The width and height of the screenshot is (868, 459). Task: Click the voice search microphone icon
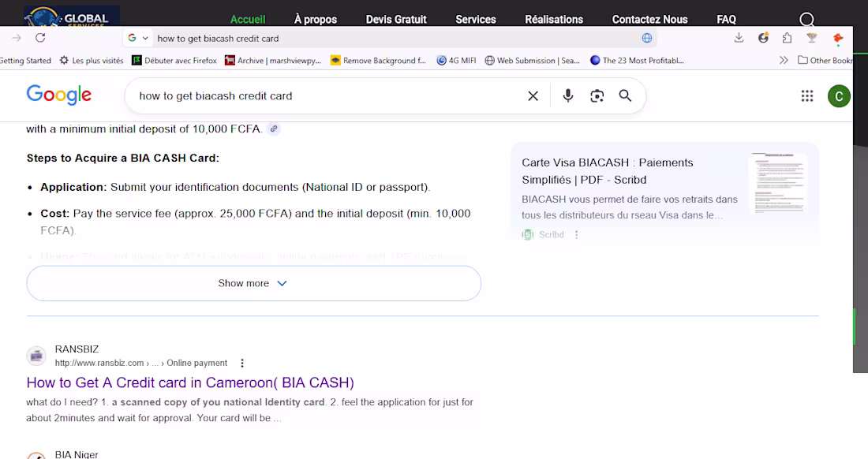(x=567, y=95)
